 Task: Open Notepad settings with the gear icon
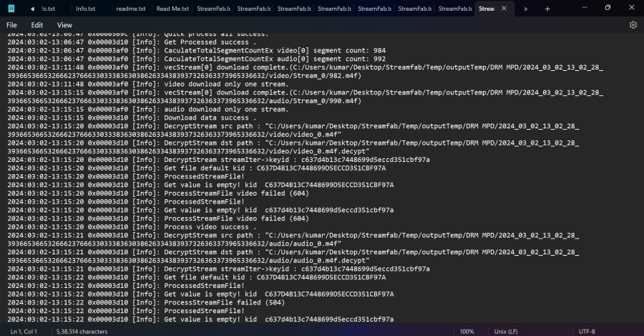[633, 25]
